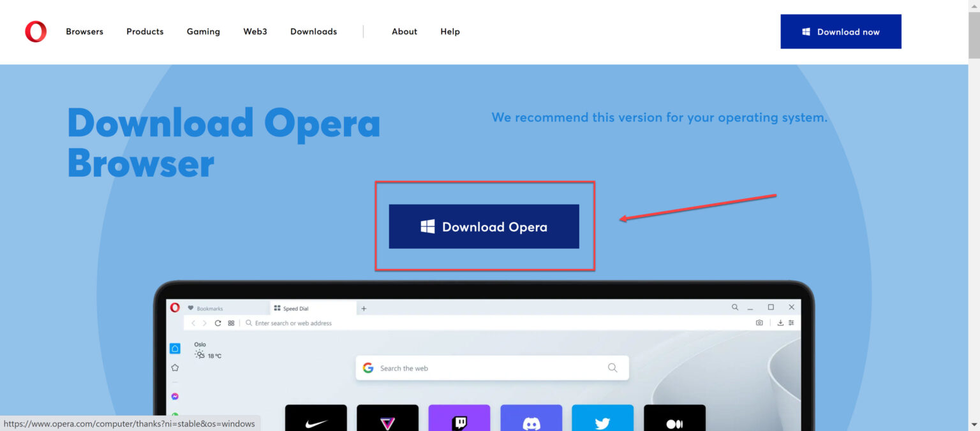
Task: Select the Speed Dial home icon in the sidebar
Action: [175, 347]
